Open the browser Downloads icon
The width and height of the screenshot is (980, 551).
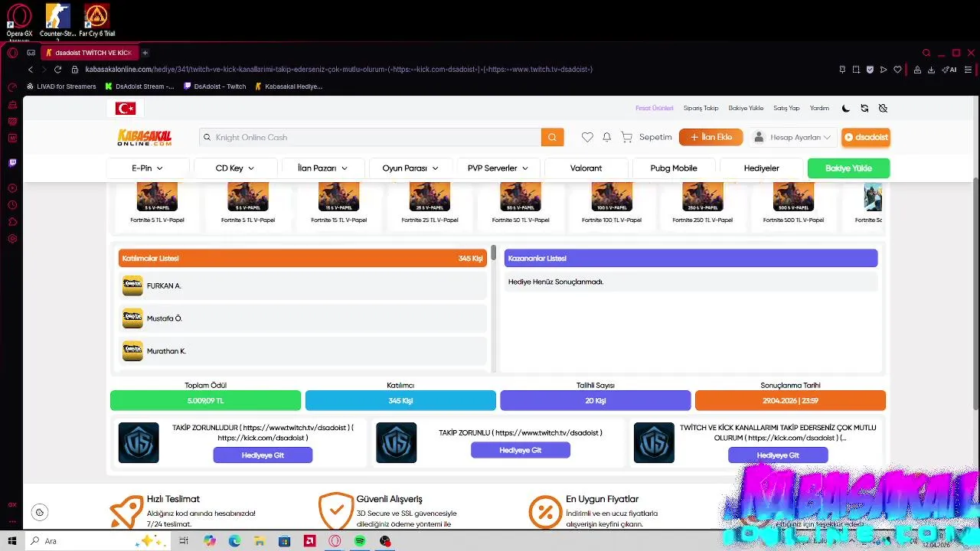[931, 70]
